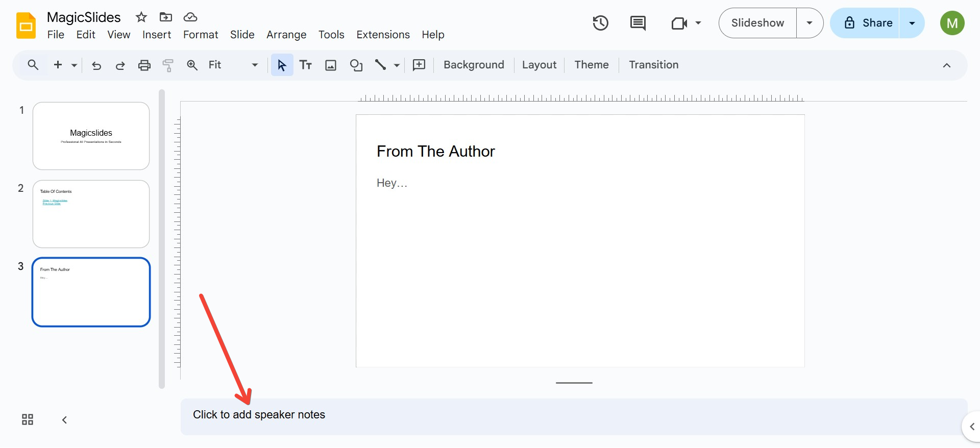Open the Arrange menu

click(x=286, y=35)
